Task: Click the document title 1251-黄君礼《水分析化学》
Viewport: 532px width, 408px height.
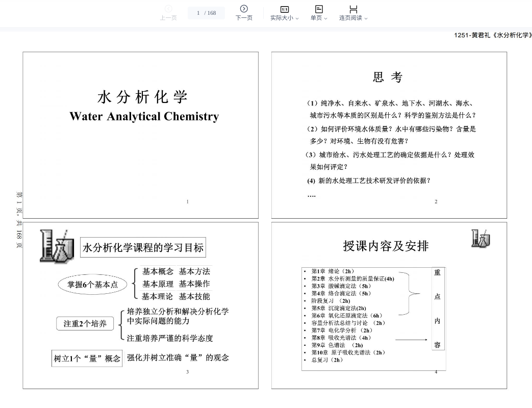Action: tap(492, 35)
